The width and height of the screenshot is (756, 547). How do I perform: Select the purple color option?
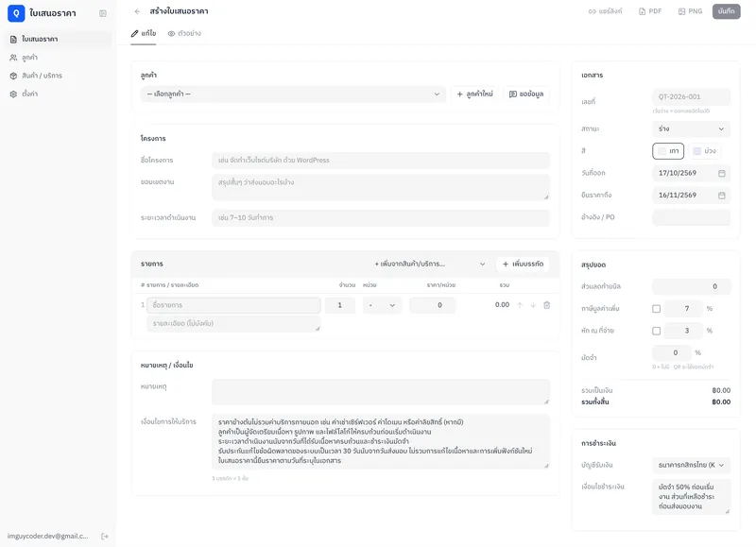click(x=704, y=151)
